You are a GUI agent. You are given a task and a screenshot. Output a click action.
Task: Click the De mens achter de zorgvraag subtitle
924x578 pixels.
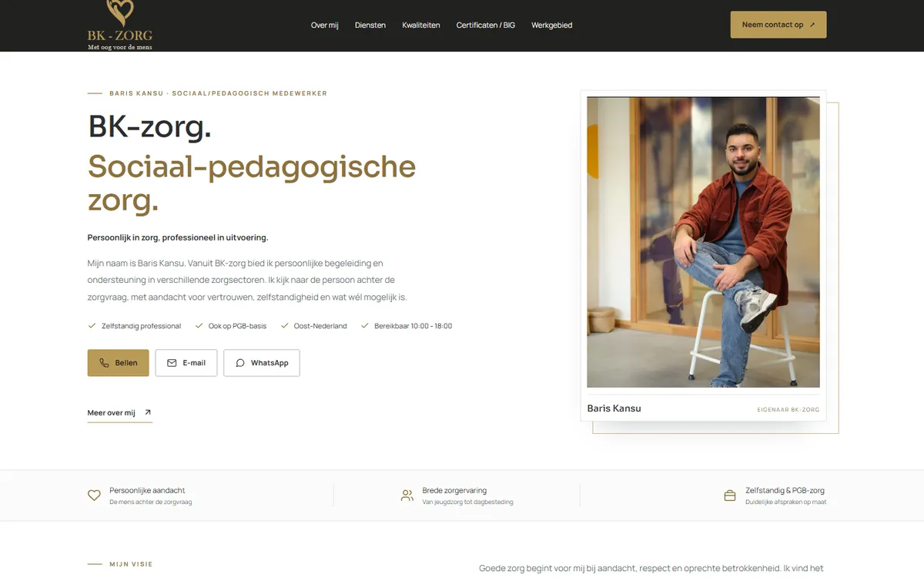click(150, 502)
